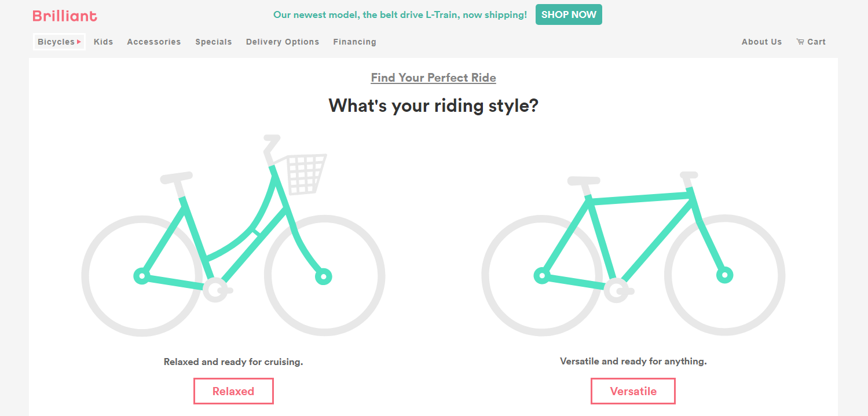868x416 pixels.
Task: Go to Accessories in the navigation
Action: pyautogui.click(x=153, y=42)
